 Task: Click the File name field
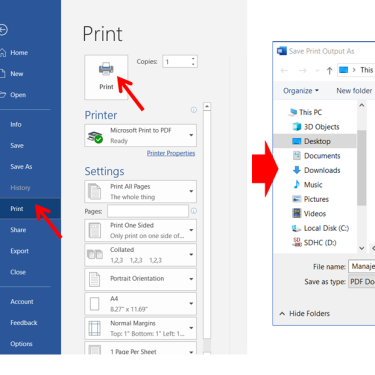tap(362, 266)
